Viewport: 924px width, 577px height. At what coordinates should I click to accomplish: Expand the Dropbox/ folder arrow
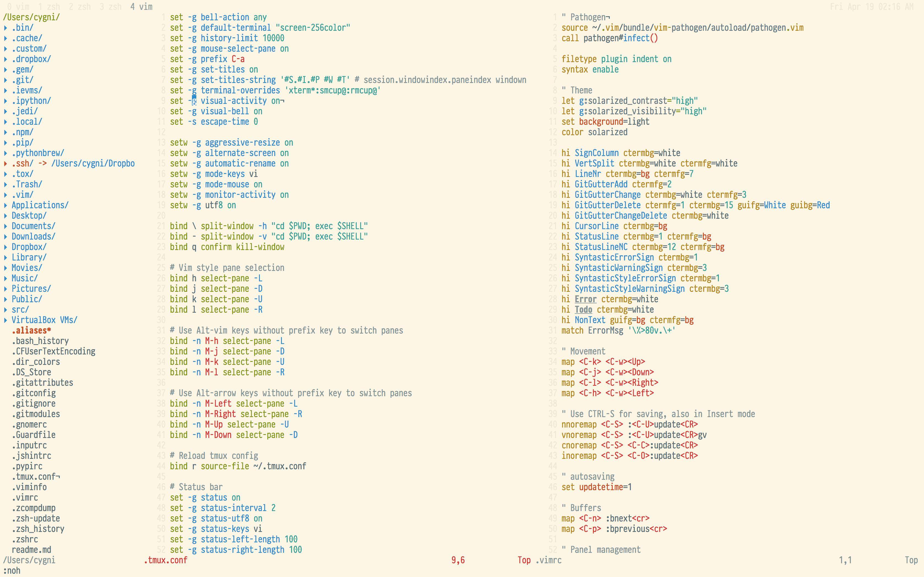[x=6, y=247]
